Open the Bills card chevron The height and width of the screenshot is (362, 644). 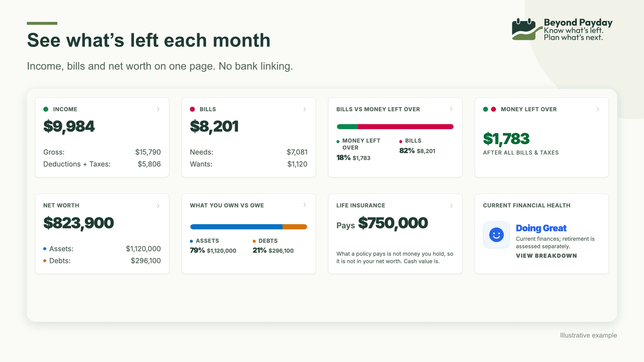[305, 109]
